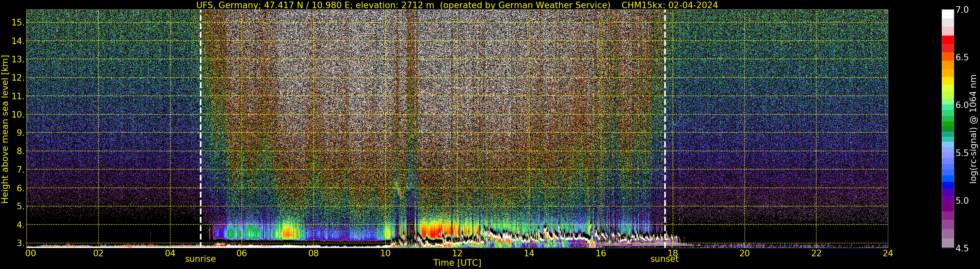Click the 'Height above mean sea level [km]' axis label

tap(5, 128)
